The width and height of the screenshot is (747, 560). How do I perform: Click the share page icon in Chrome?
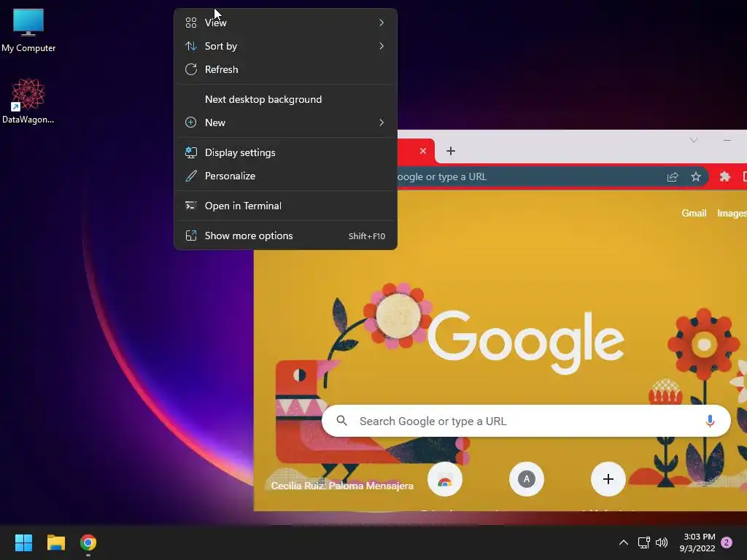(672, 176)
